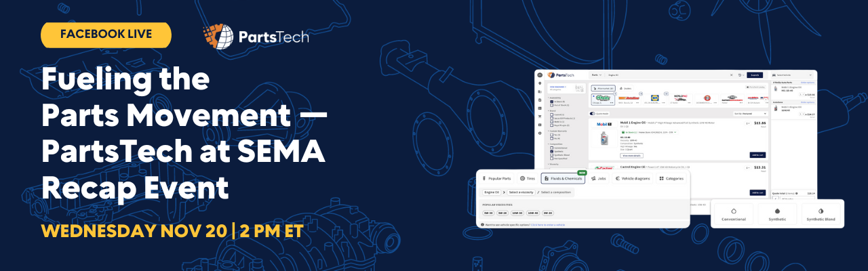The width and height of the screenshot is (868, 271).
Task: Select the Fluids & Chemicals tab
Action: pyautogui.click(x=563, y=178)
